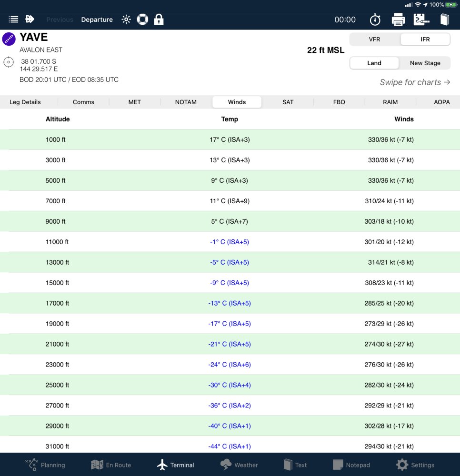Screen dimensions: 460x476
Task: Open the list menu icon
Action: pos(13,20)
